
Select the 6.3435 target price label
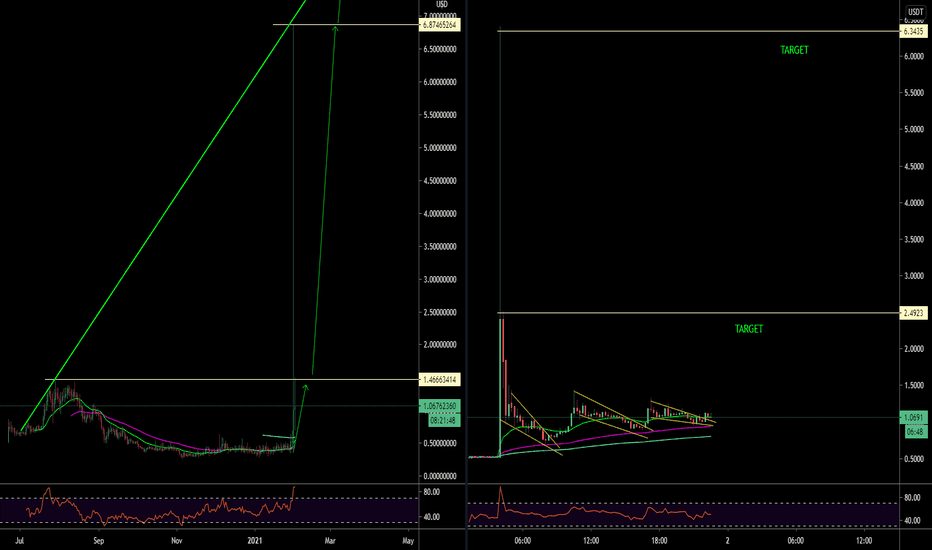click(x=913, y=32)
